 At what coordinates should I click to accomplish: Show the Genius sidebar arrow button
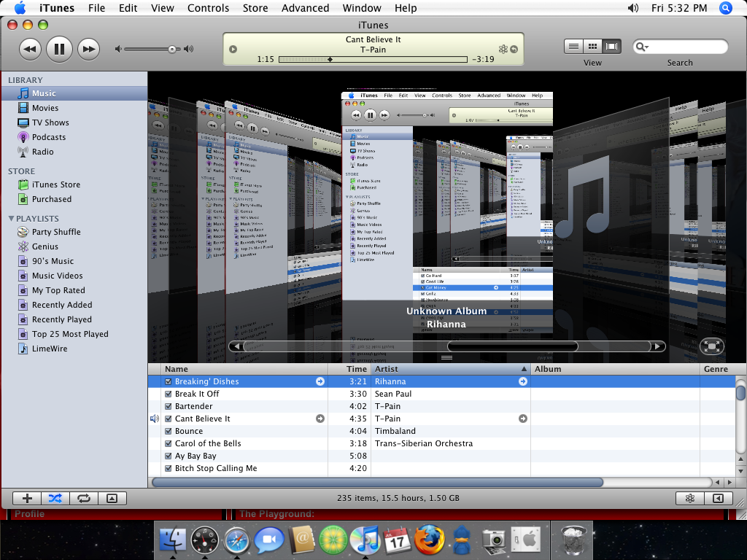(x=718, y=498)
